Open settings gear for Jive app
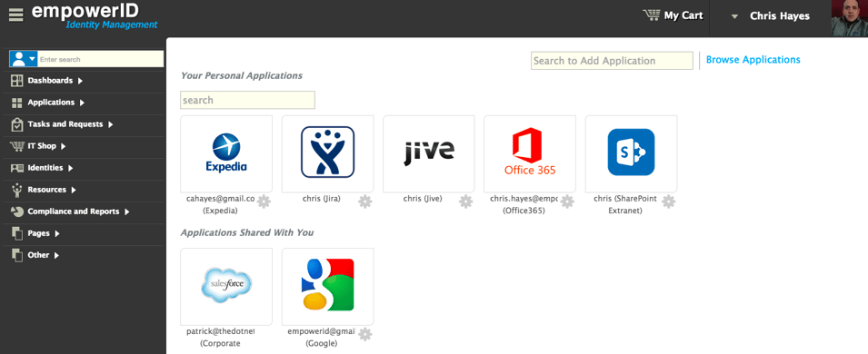This screenshot has height=354, width=868. [x=466, y=202]
